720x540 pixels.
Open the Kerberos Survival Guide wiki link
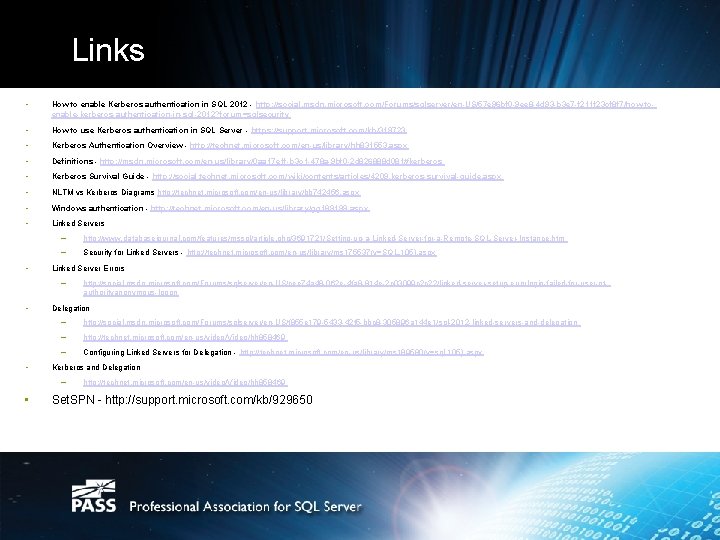click(x=328, y=177)
